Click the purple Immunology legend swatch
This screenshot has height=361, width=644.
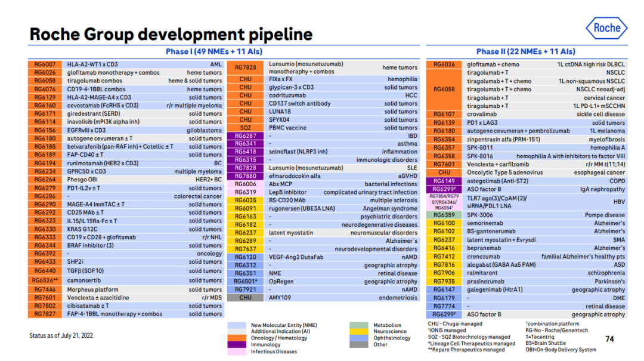click(237, 344)
